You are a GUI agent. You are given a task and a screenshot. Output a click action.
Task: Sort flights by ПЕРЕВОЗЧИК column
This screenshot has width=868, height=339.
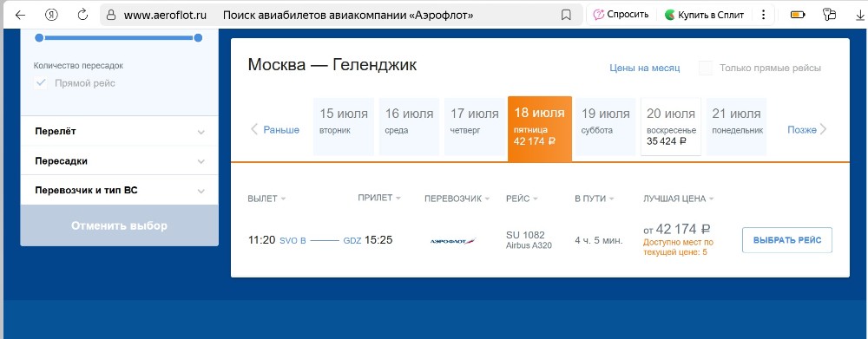457,199
